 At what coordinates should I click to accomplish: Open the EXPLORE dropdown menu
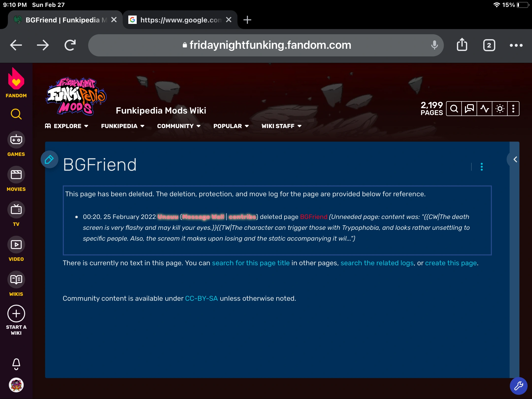[67, 126]
